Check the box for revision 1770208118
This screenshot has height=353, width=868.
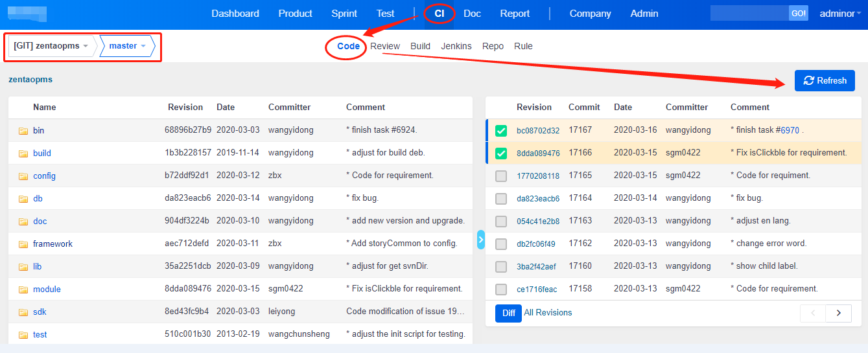click(501, 176)
